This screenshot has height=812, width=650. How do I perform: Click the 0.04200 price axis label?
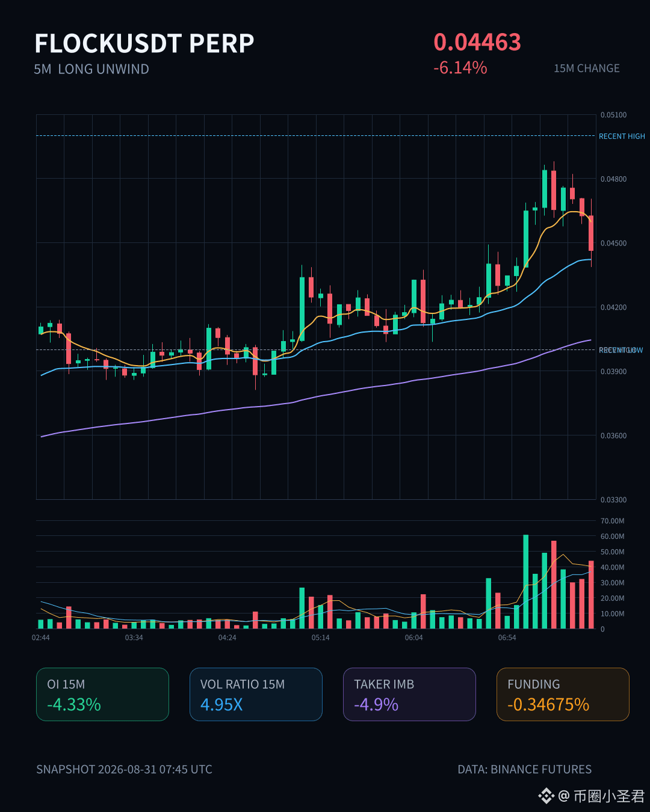coord(613,307)
